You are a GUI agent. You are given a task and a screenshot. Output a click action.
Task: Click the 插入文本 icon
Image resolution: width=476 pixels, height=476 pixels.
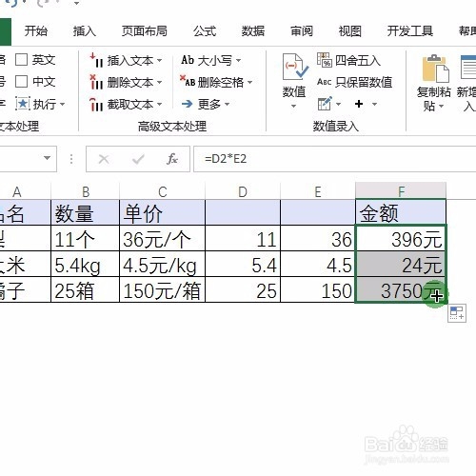(96, 60)
